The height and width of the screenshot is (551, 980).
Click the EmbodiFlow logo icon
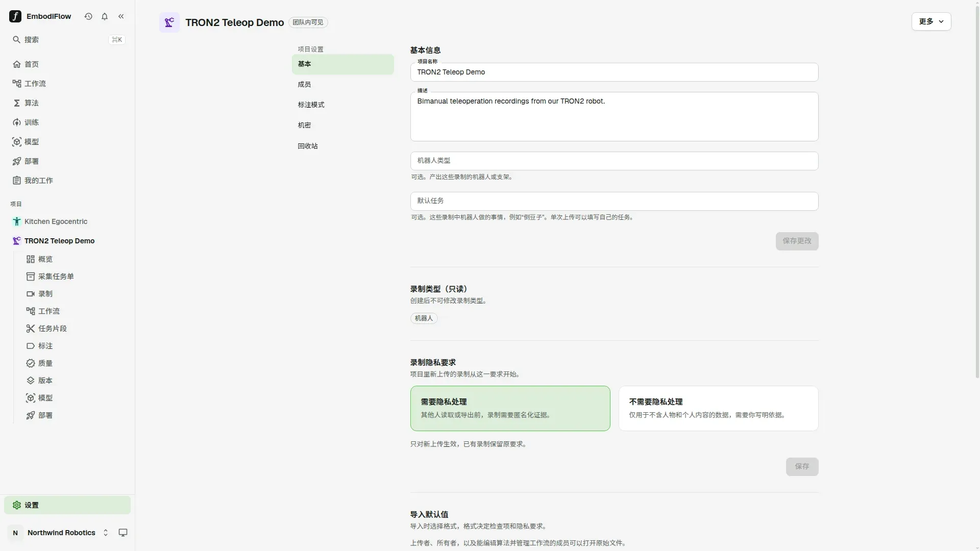tap(15, 16)
